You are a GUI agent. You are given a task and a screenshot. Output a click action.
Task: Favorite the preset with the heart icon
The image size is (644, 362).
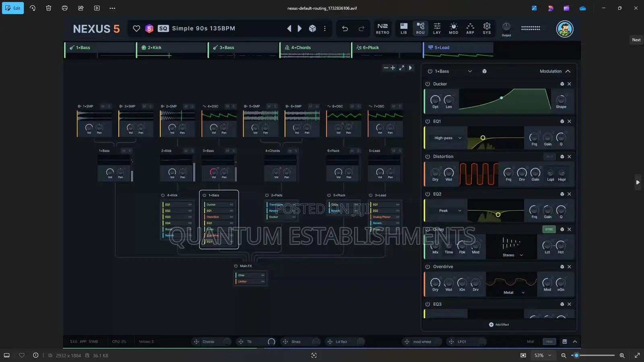point(136,29)
